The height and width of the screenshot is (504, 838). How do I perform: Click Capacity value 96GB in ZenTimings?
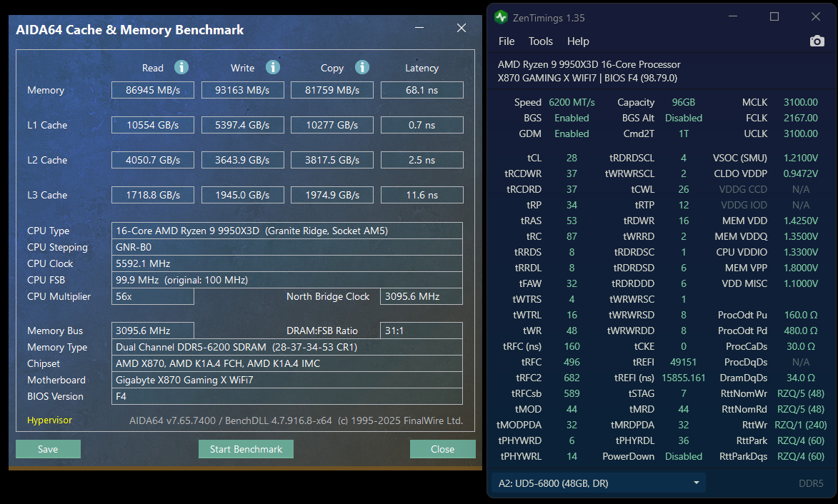click(684, 102)
